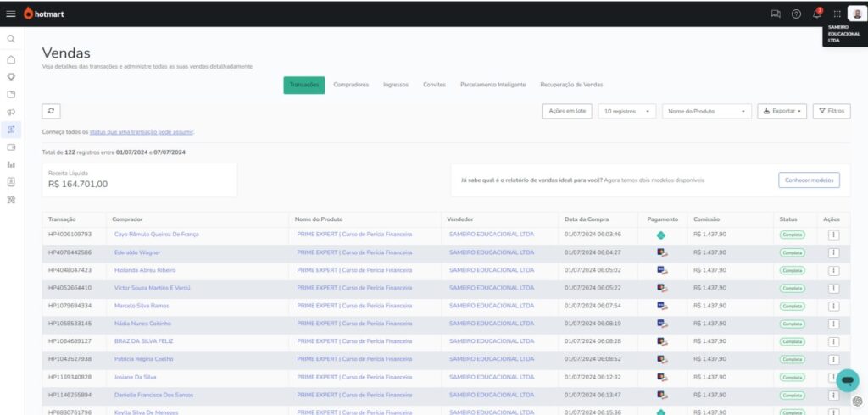This screenshot has width=868, height=415.
Task: Open actions menu for Hiolanda Abreu Ribeiro row
Action: [x=834, y=270]
